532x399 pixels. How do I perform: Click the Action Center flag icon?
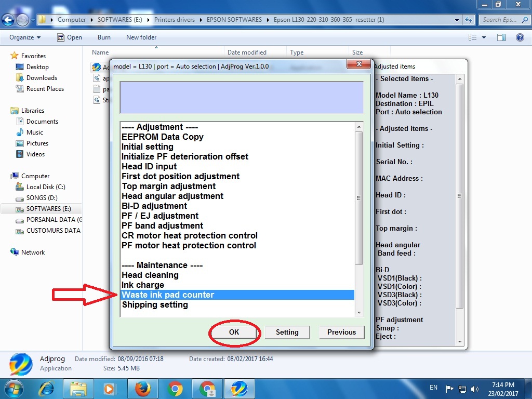449,389
